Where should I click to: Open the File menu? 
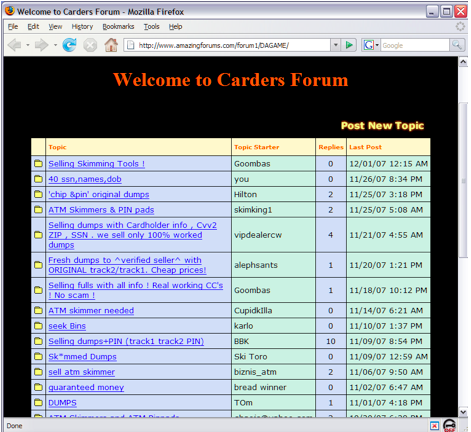[13, 26]
